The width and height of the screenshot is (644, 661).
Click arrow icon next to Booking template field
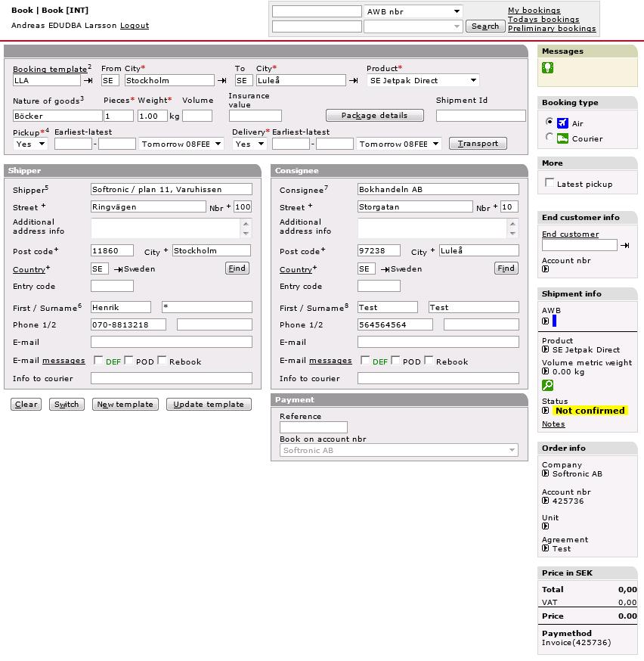tap(88, 80)
